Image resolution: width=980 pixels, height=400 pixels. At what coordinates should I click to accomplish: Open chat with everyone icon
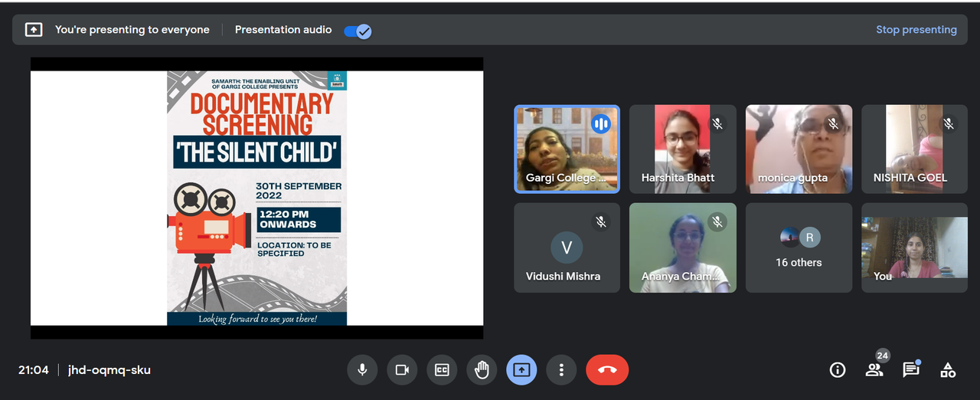pyautogui.click(x=910, y=370)
